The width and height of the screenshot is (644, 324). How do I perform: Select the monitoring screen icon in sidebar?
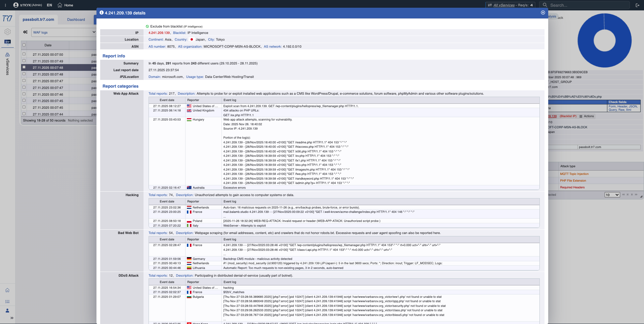point(7,42)
